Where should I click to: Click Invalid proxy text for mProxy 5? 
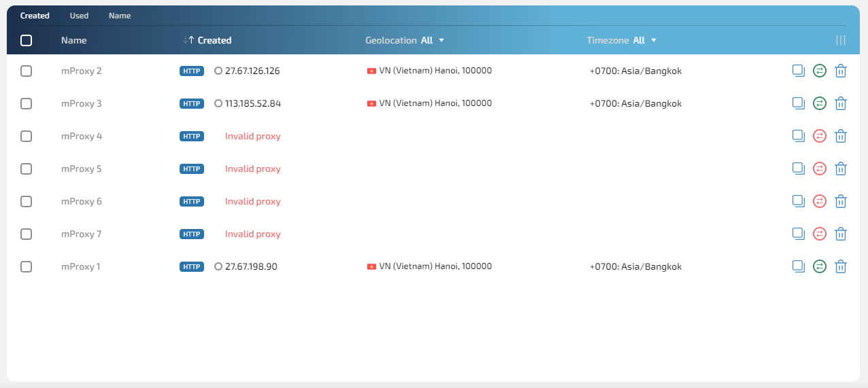[253, 169]
